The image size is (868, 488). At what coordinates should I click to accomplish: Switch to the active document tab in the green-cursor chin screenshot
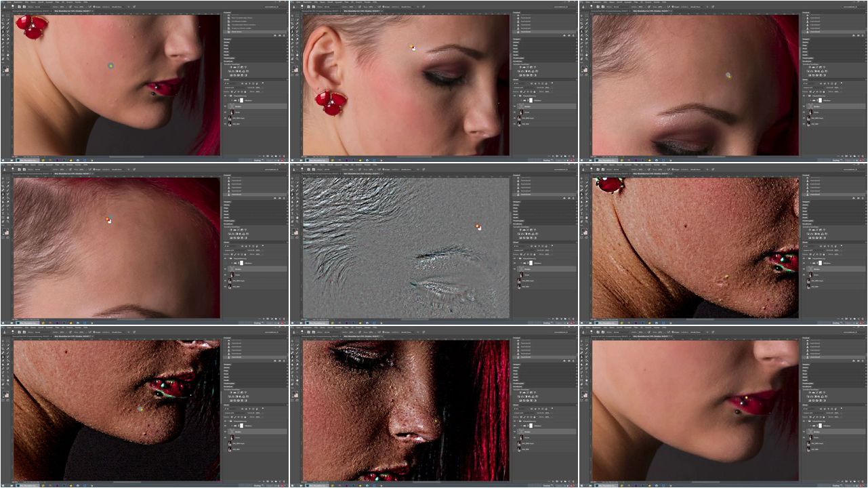pos(73,11)
